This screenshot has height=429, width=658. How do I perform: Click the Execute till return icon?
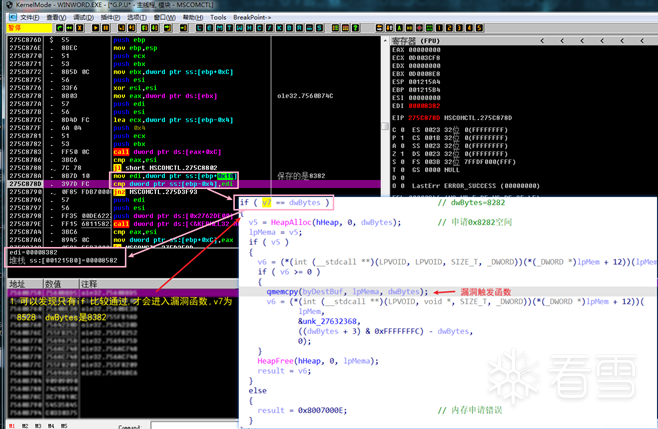tap(167, 28)
